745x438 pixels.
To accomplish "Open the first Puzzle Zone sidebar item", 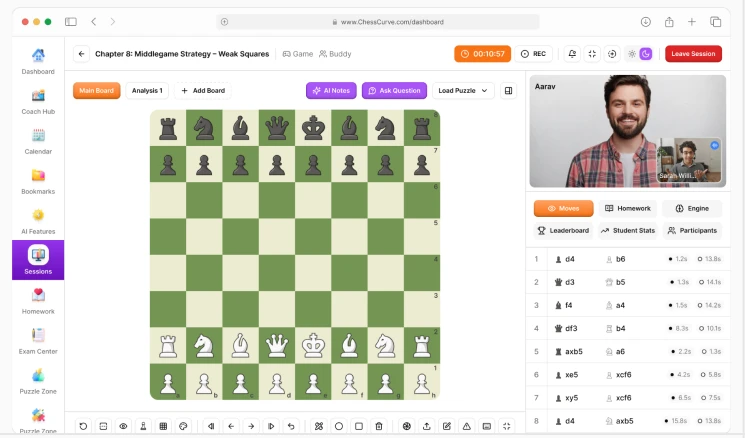I will click(38, 381).
